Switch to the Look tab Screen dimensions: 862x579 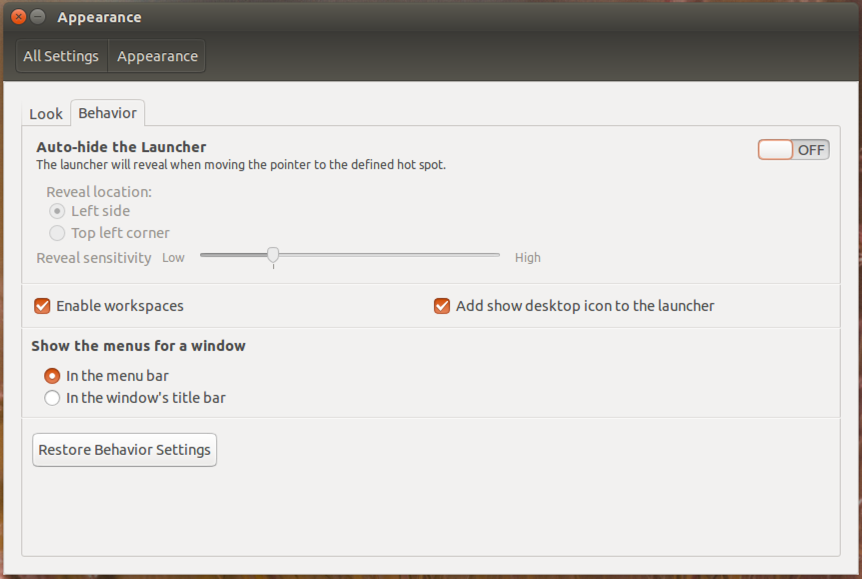(45, 114)
